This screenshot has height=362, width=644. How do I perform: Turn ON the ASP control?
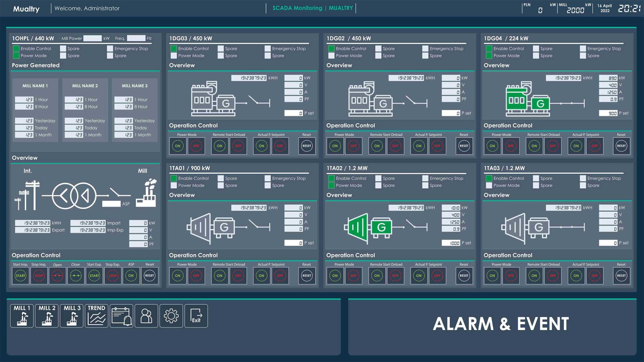[x=131, y=276]
